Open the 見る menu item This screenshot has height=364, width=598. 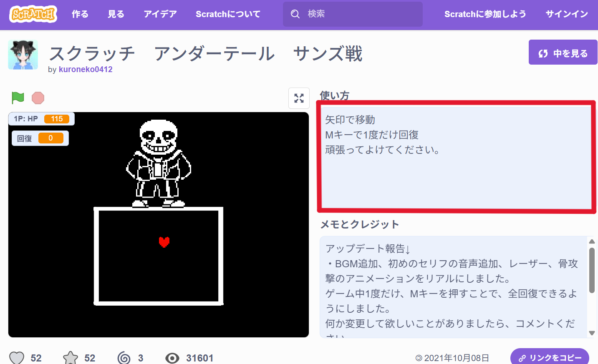coord(116,14)
